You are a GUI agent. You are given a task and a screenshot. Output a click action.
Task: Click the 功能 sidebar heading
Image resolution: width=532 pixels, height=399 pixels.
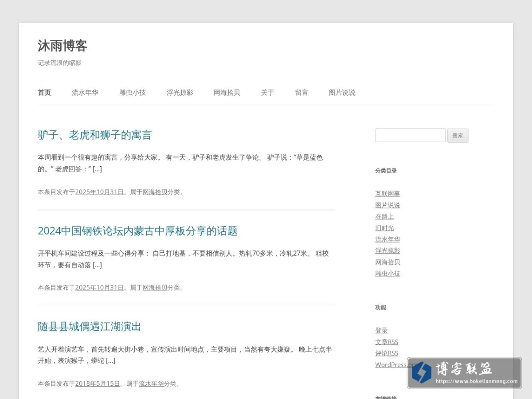pos(381,307)
